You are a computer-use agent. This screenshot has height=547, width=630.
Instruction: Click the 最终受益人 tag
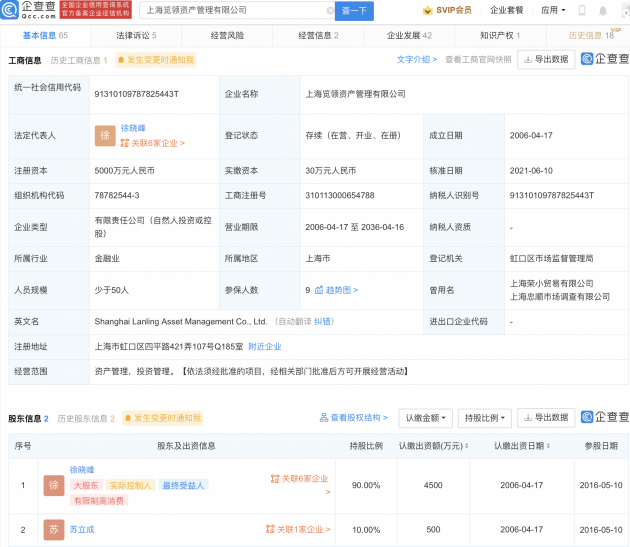pyautogui.click(x=183, y=485)
